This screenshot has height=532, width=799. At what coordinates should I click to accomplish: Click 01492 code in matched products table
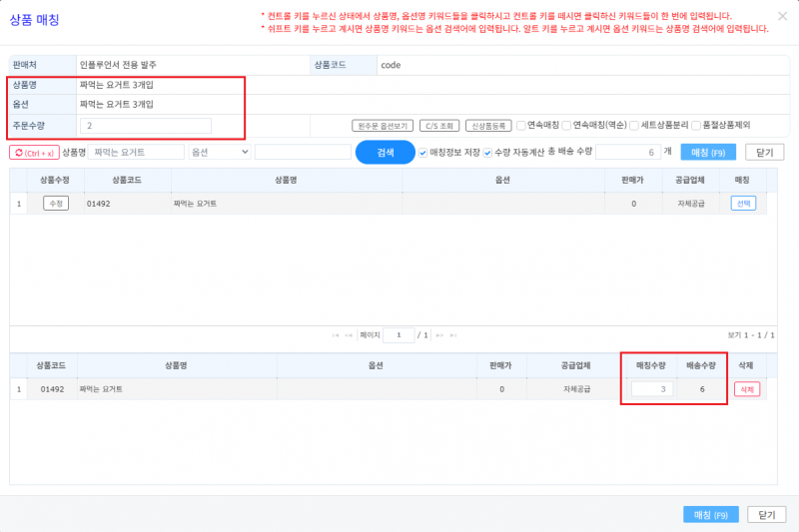[x=53, y=389]
